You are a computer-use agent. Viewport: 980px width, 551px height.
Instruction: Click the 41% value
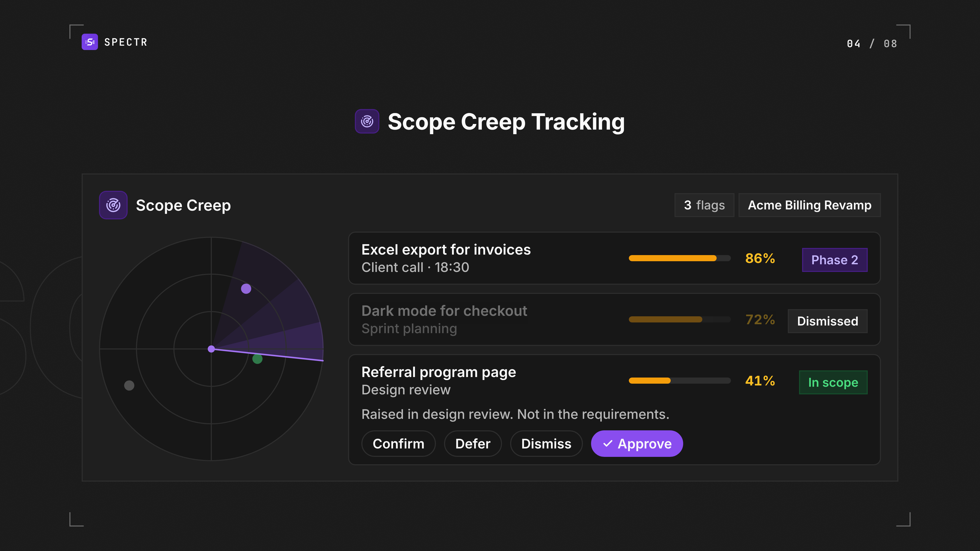pyautogui.click(x=760, y=381)
